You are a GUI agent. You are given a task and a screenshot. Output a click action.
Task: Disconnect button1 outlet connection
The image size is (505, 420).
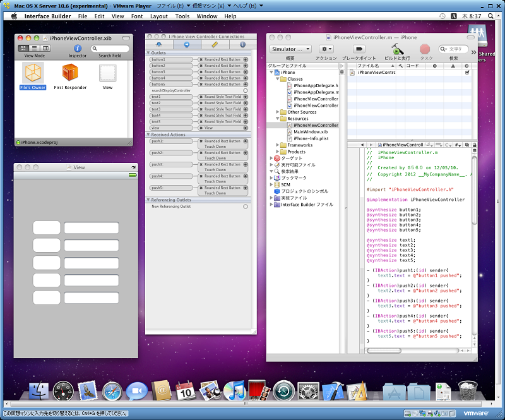point(201,59)
